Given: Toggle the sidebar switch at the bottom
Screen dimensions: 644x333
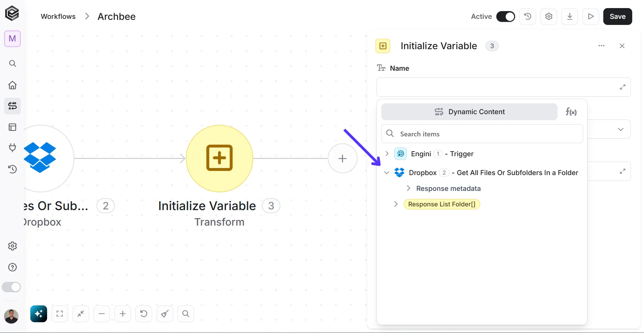Looking at the screenshot, I should 11,287.
